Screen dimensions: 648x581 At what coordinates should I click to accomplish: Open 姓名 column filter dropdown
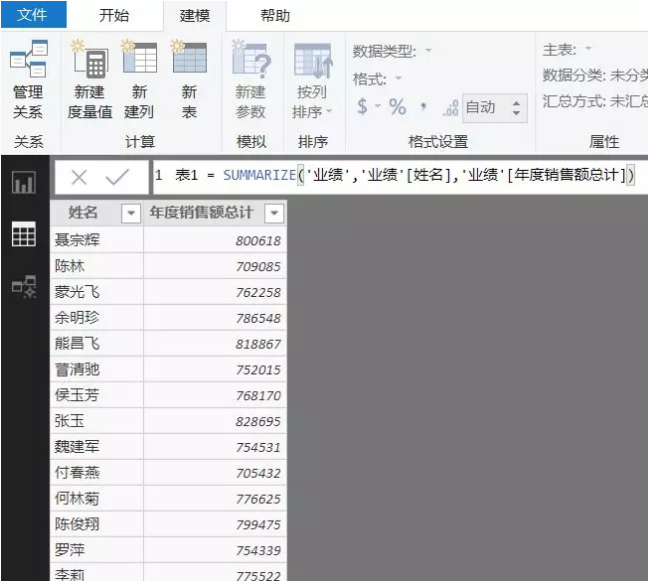click(x=131, y=213)
